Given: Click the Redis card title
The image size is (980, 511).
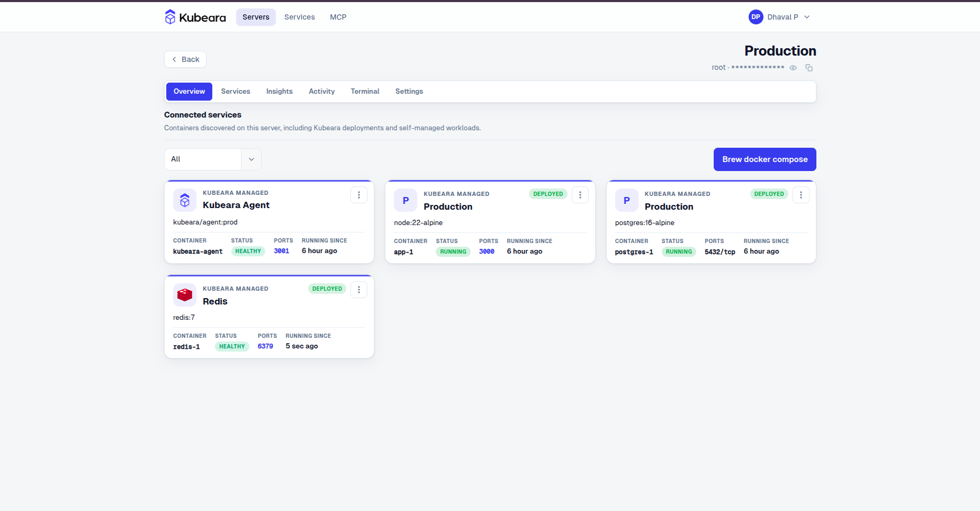Looking at the screenshot, I should (215, 301).
